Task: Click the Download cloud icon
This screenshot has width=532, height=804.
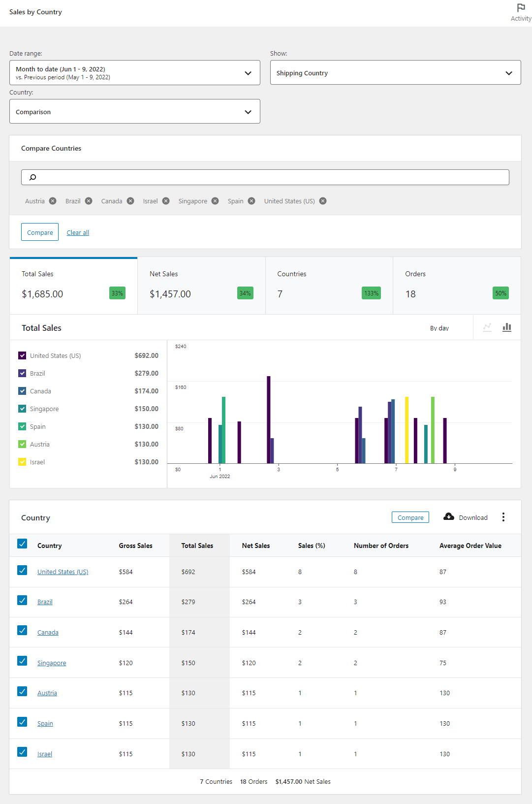Action: [449, 516]
